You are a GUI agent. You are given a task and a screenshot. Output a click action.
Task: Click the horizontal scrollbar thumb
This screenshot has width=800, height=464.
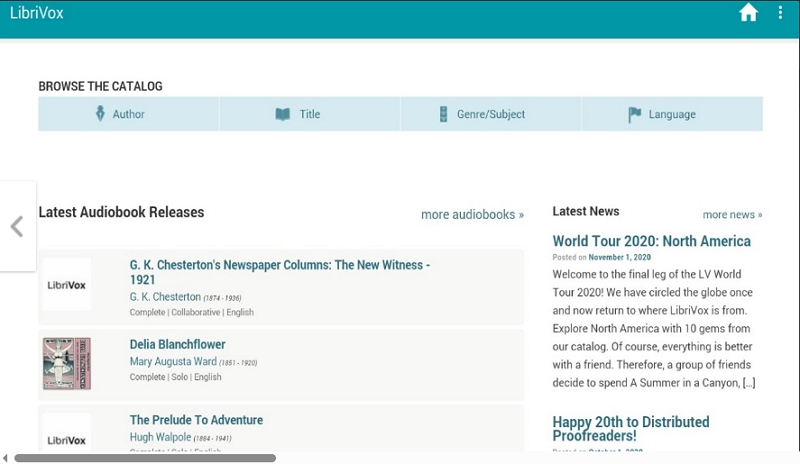point(145,458)
